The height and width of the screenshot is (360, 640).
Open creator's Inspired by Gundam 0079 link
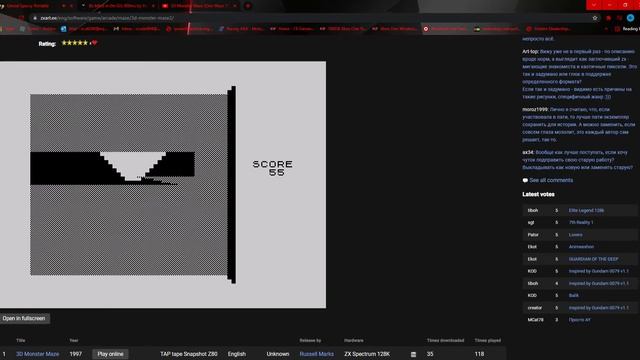[x=599, y=308]
